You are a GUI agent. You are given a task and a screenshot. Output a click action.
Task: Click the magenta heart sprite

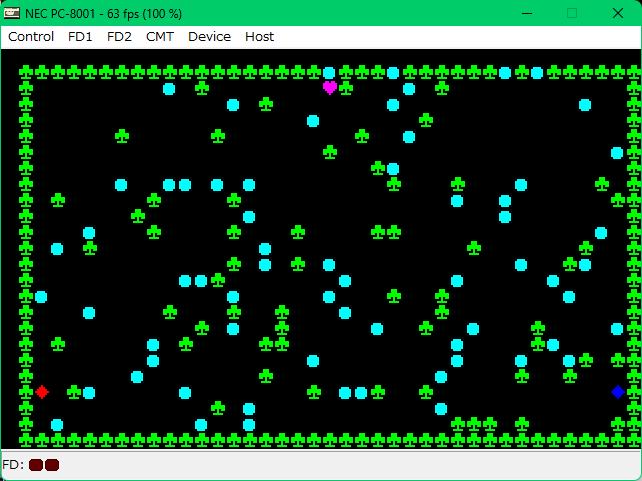coord(330,88)
